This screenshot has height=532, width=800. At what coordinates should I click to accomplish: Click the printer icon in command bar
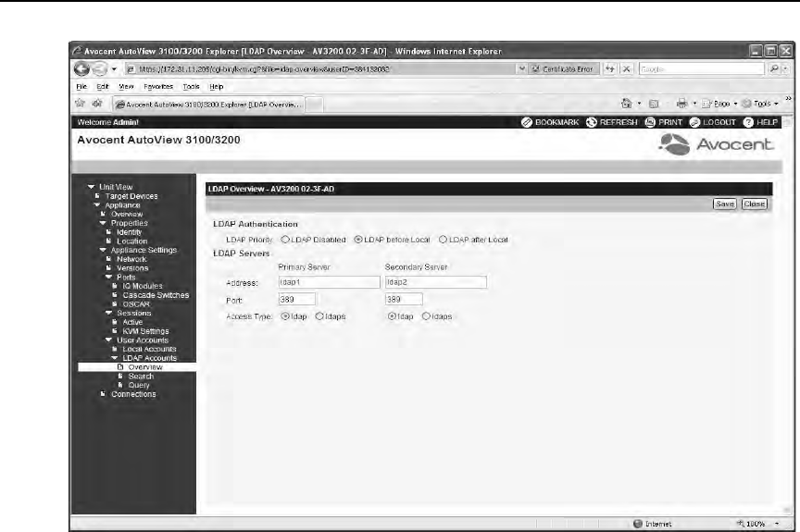click(681, 104)
